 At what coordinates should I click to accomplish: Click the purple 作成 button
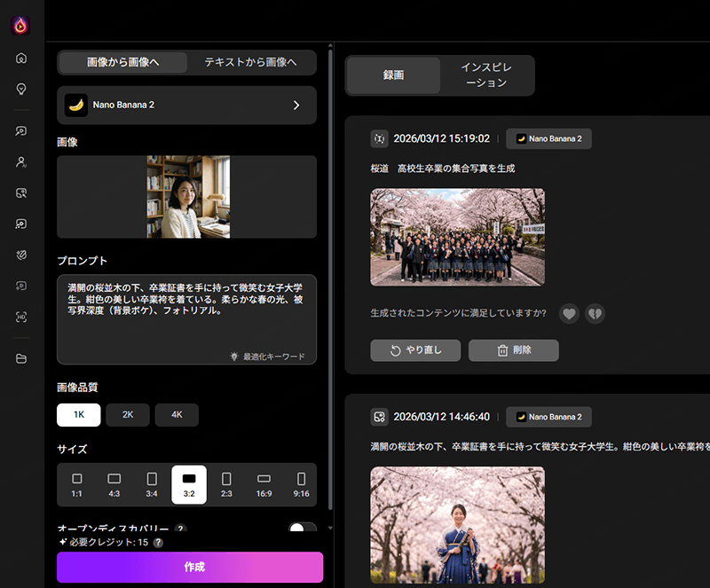pyautogui.click(x=190, y=567)
